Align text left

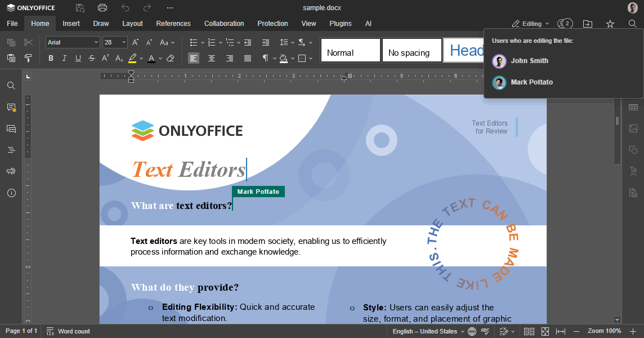(x=194, y=59)
